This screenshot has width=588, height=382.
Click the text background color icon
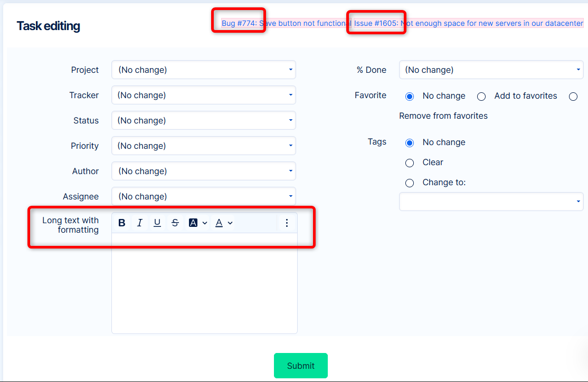193,223
